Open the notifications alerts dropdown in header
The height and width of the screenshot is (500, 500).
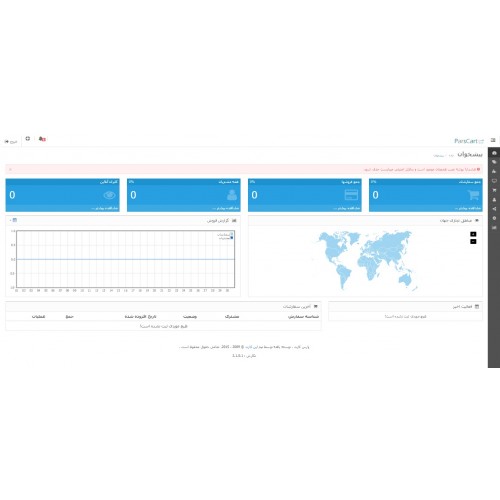pos(42,139)
